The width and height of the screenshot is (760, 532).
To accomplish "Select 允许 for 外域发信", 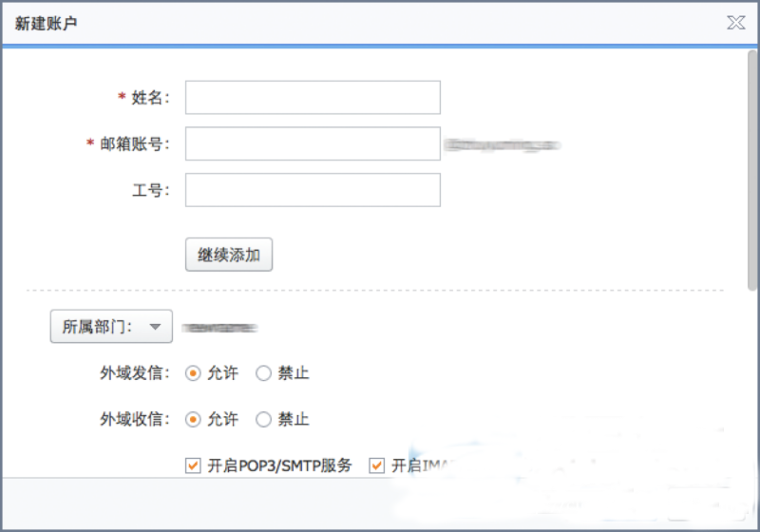I will point(194,373).
